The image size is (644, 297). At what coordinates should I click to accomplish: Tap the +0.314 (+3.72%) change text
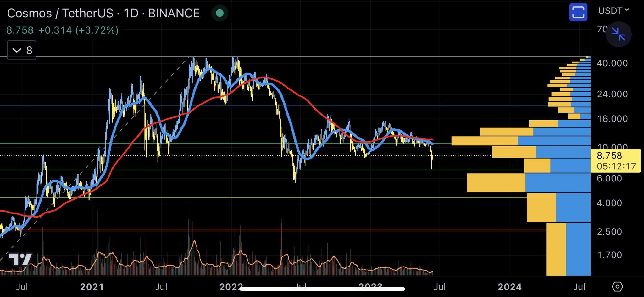pyautogui.click(x=78, y=30)
